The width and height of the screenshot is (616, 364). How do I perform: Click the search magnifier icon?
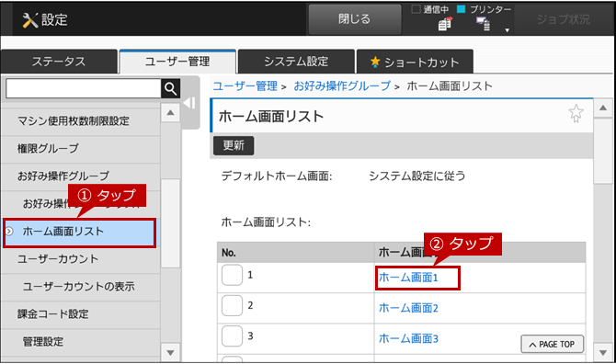point(170,89)
